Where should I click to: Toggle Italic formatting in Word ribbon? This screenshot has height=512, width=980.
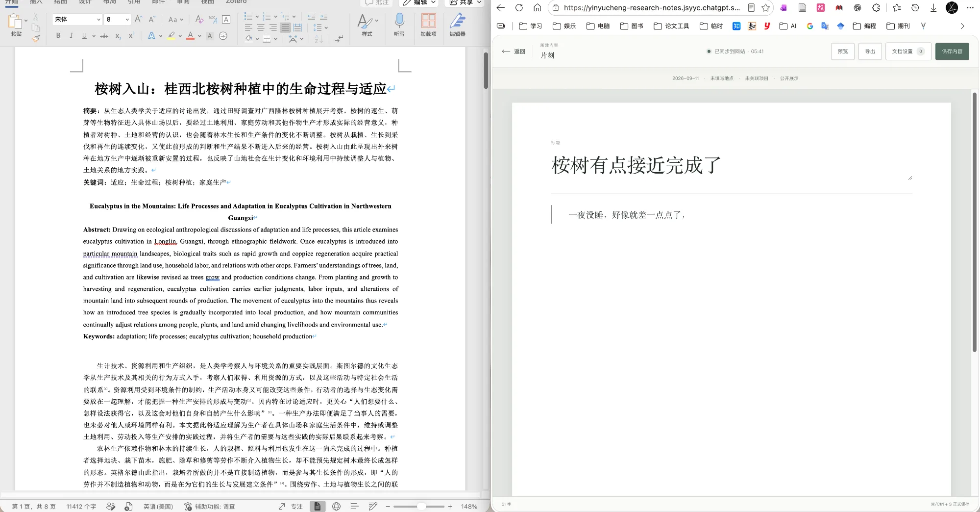tap(71, 36)
